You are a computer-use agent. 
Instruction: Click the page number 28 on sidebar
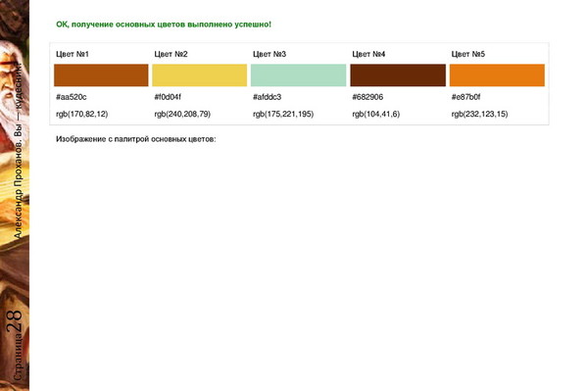(x=15, y=321)
